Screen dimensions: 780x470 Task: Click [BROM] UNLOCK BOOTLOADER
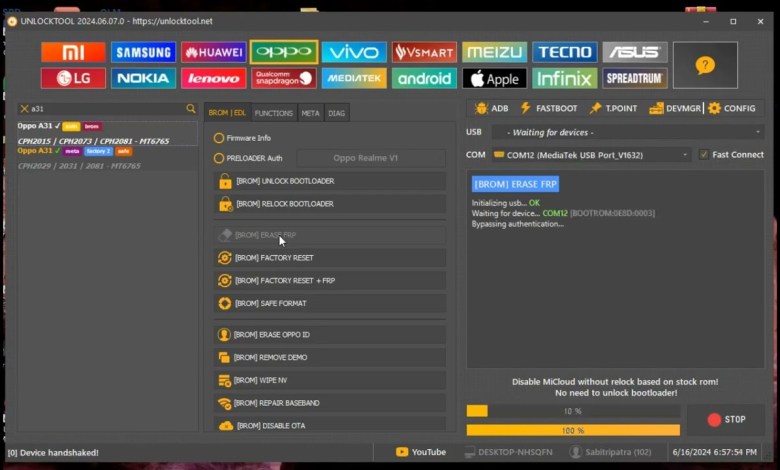click(x=330, y=181)
